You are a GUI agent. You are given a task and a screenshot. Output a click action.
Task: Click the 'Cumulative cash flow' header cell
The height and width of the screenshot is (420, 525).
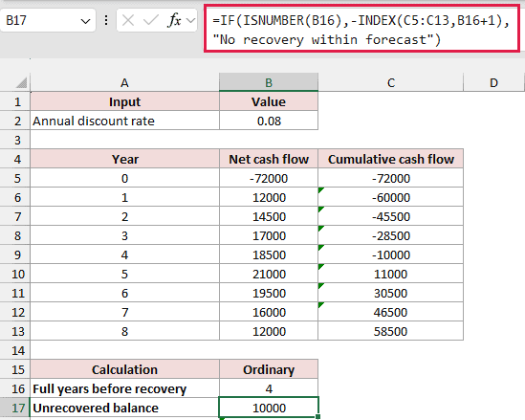(x=391, y=159)
